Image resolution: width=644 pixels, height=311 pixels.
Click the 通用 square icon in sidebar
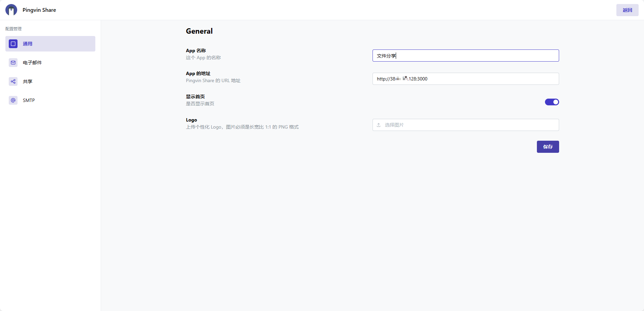[13, 44]
